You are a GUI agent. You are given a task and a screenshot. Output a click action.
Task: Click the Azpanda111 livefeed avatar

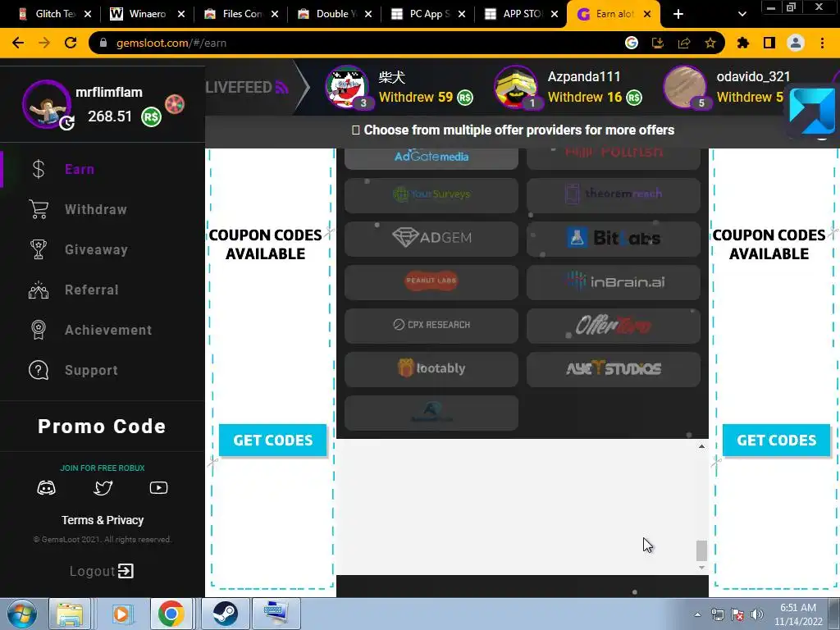click(516, 87)
